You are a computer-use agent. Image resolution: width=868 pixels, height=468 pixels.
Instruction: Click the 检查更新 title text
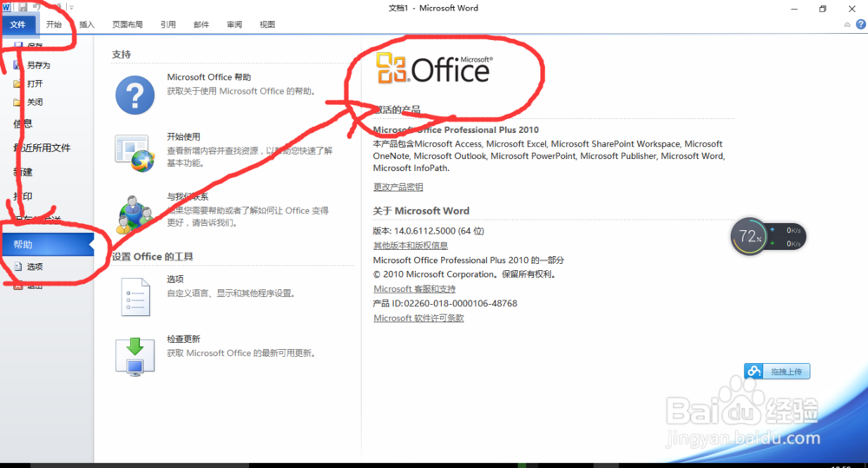click(x=184, y=339)
